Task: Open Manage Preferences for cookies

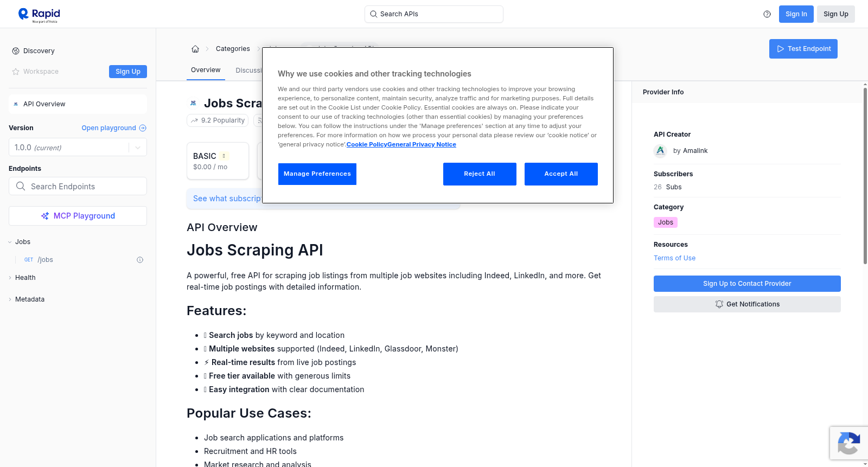Action: (x=317, y=174)
